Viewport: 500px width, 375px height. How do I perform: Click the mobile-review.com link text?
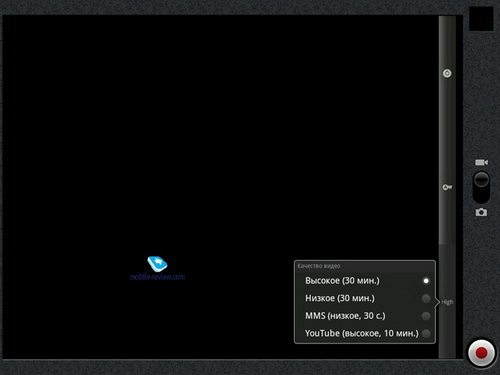(157, 277)
